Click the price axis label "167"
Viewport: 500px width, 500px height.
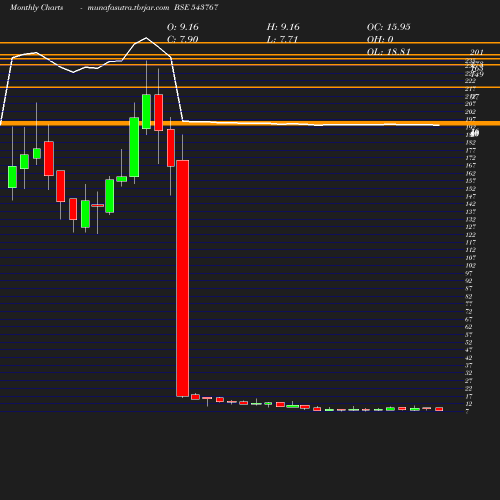(471, 166)
